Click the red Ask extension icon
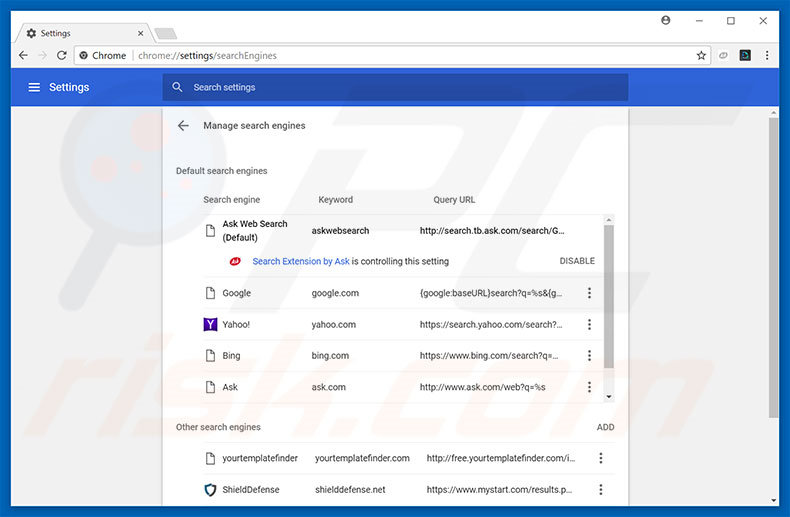This screenshot has width=790, height=517. tap(235, 261)
